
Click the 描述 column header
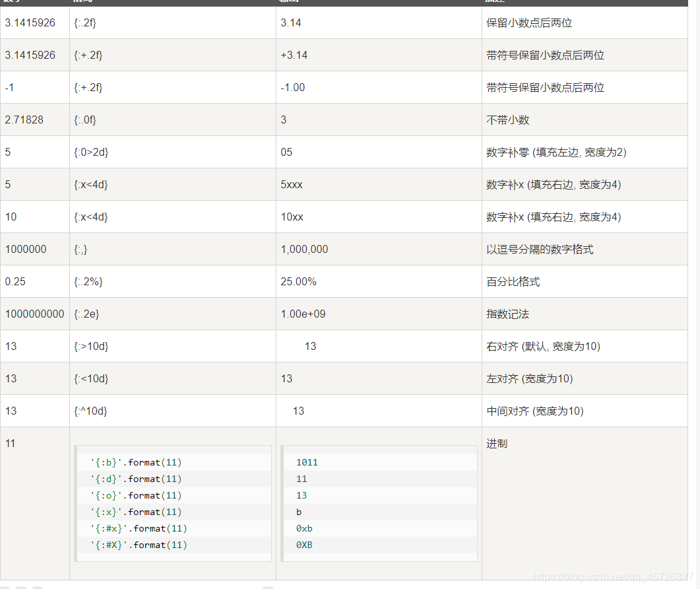pos(492,2)
